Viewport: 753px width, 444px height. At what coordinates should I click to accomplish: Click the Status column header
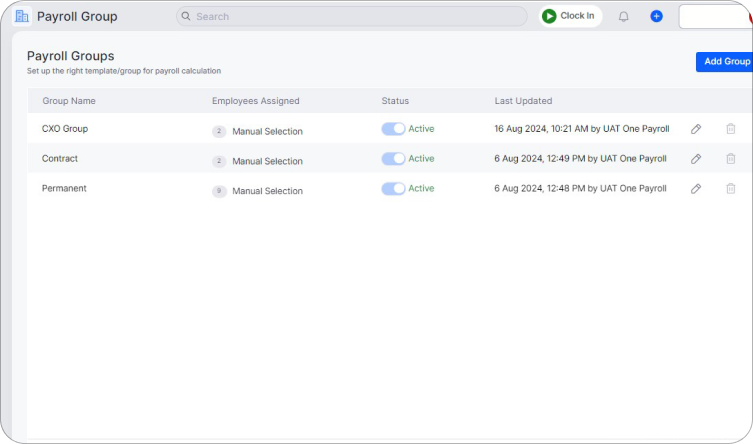click(x=395, y=101)
